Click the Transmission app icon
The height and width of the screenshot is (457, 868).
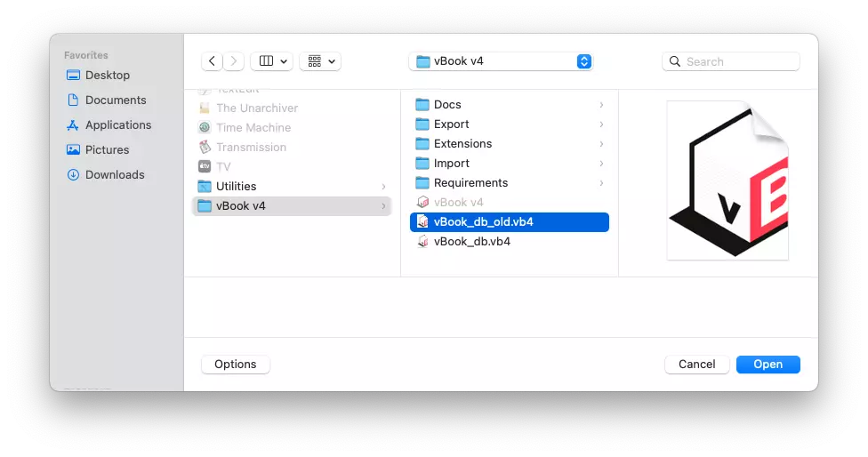[205, 148]
